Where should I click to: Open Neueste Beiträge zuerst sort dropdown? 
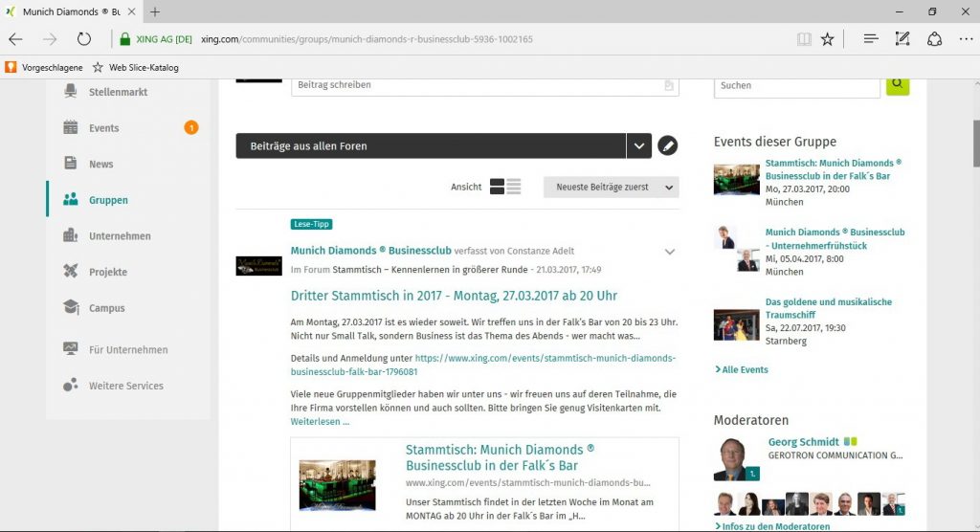coord(612,187)
